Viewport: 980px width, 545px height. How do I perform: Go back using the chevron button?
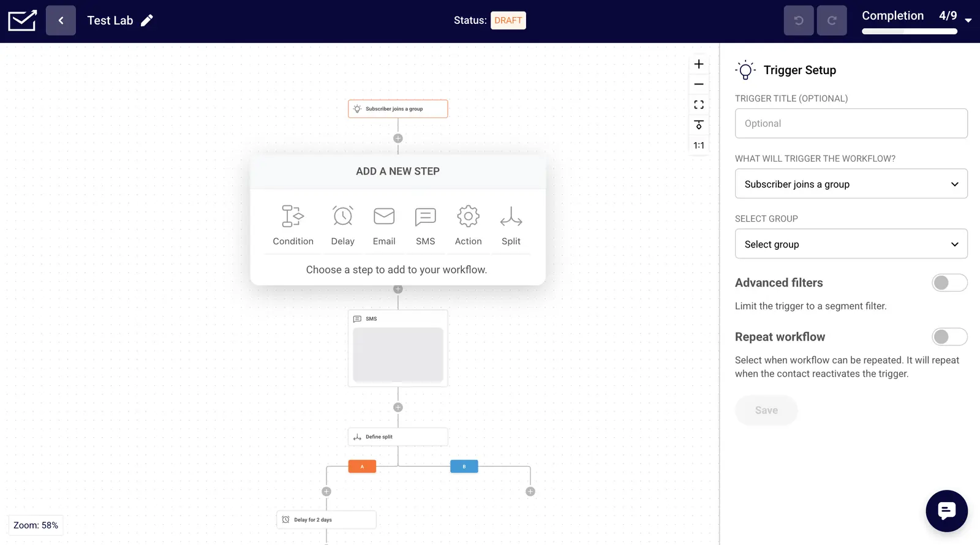point(61,20)
